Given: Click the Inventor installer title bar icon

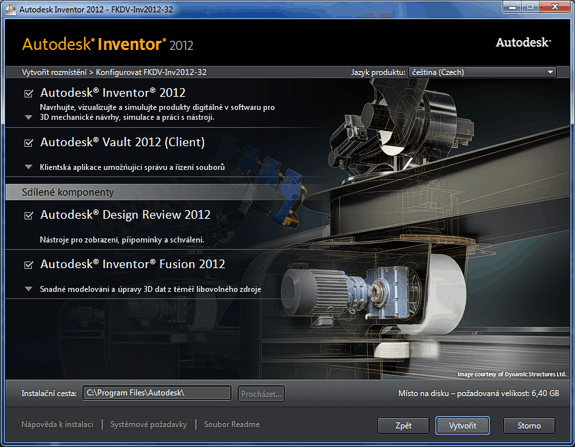Looking at the screenshot, I should point(11,9).
